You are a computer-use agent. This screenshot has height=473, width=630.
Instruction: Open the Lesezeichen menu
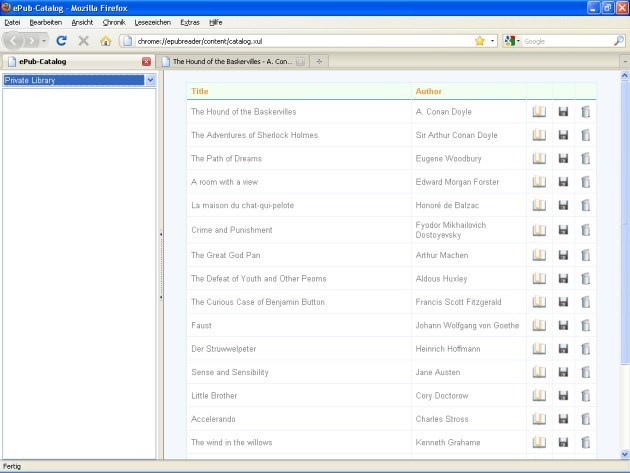click(152, 23)
